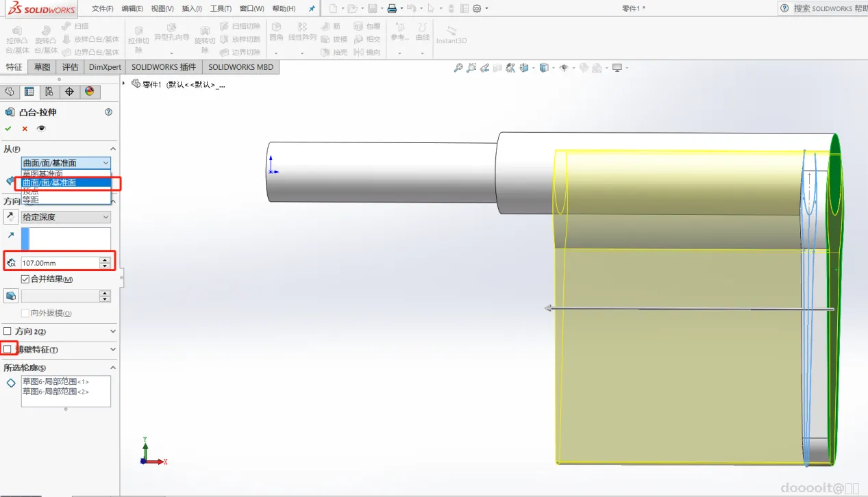Open the options gear icon
This screenshot has height=497, width=868.
pyautogui.click(x=477, y=9)
